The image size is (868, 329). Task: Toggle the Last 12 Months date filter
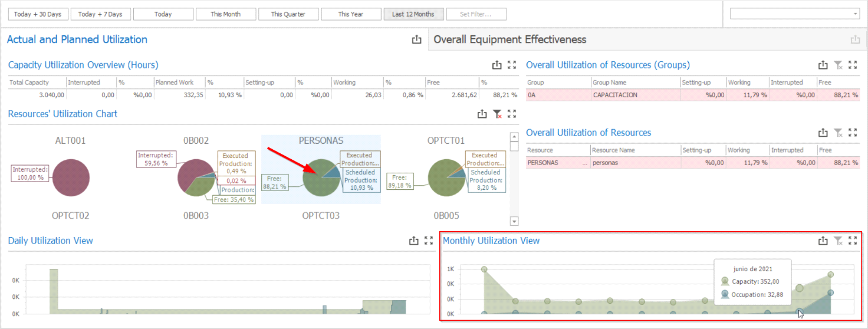[413, 14]
